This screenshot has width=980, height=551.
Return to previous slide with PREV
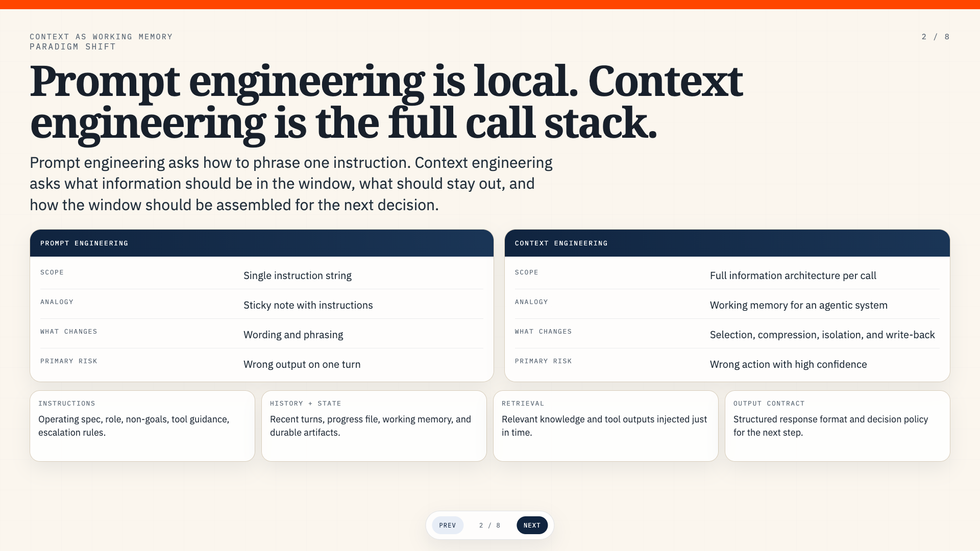pyautogui.click(x=448, y=525)
